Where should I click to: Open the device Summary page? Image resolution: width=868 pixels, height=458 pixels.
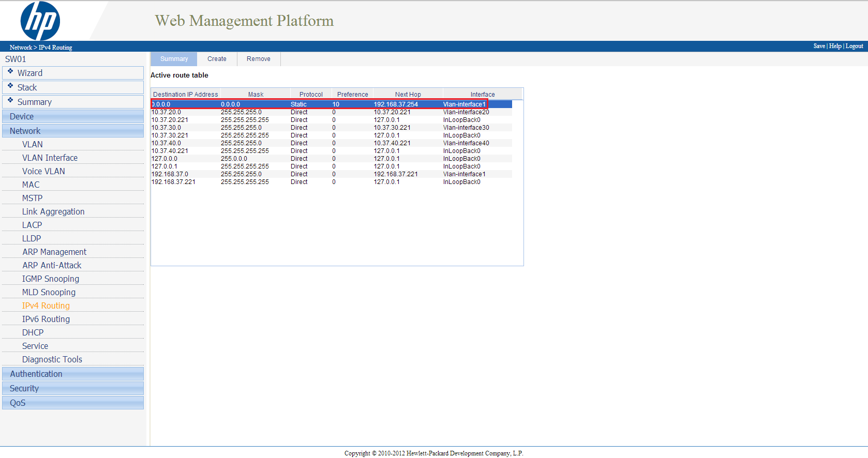(x=34, y=102)
